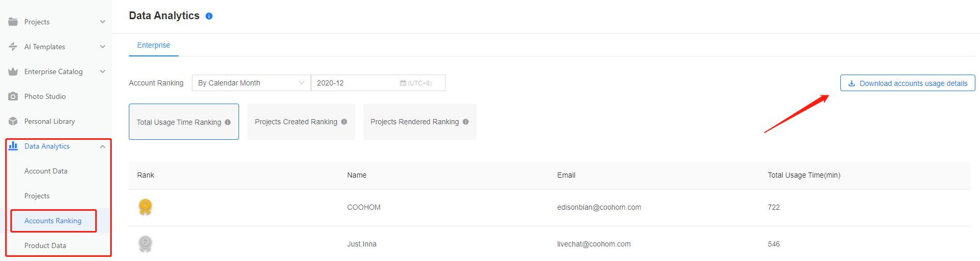Collapse the Data Analytics menu chevron

tap(102, 147)
